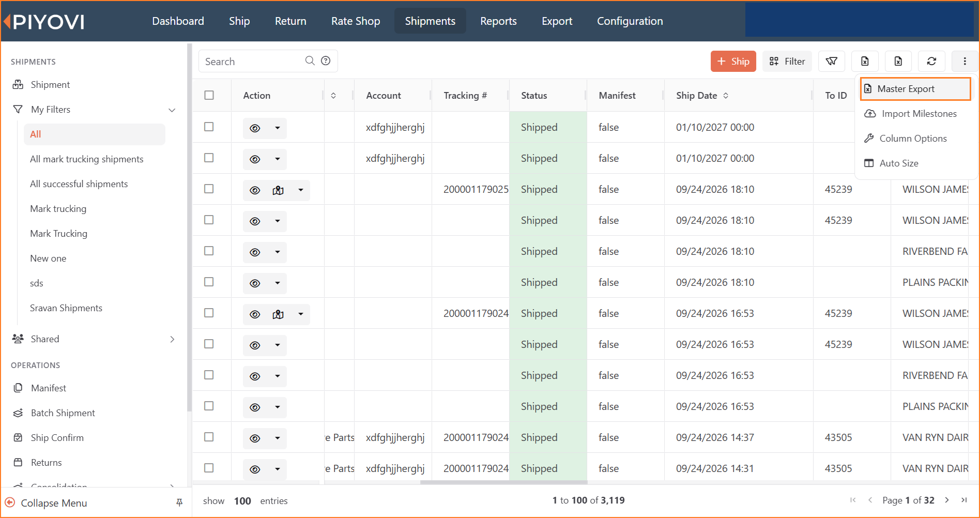Go to the next page
This screenshot has height=518, width=980.
947,500
